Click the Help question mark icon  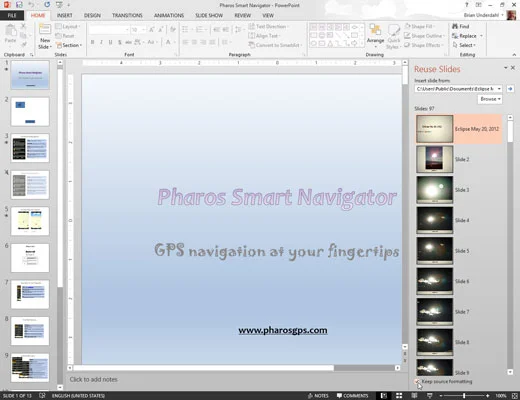pos(467,5)
